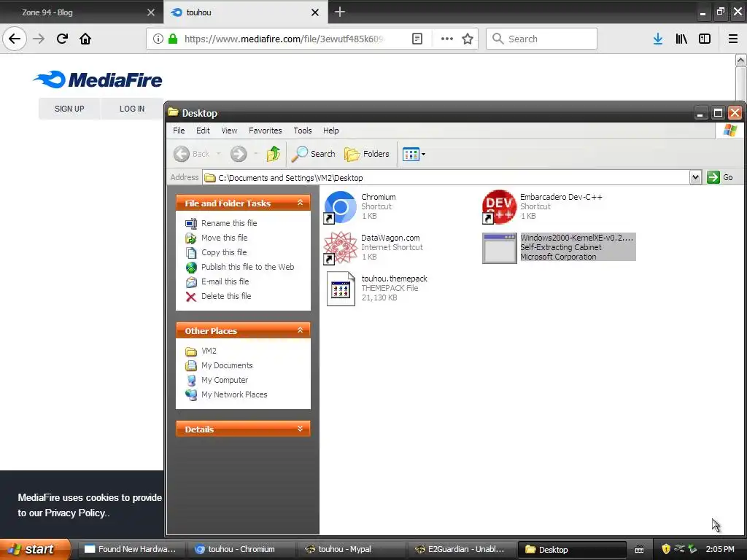747x560 pixels.
Task: Click the Explorer address path field
Action: coord(446,178)
